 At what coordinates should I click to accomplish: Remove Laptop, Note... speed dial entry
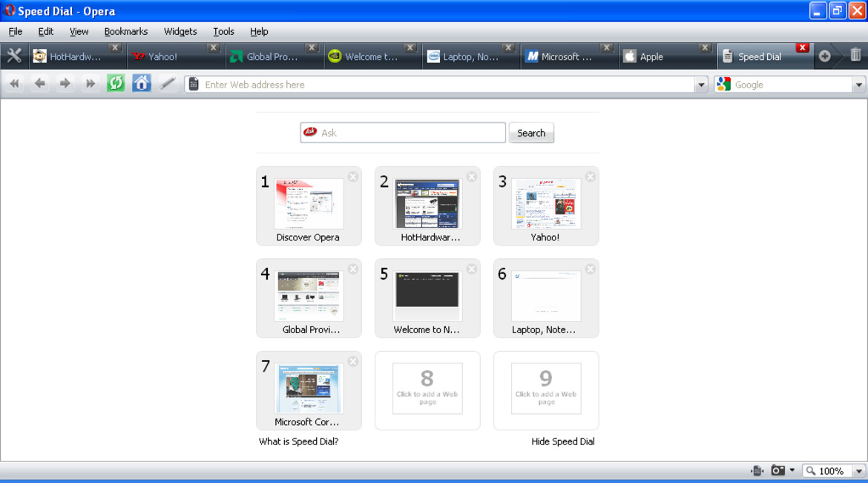pyautogui.click(x=590, y=269)
